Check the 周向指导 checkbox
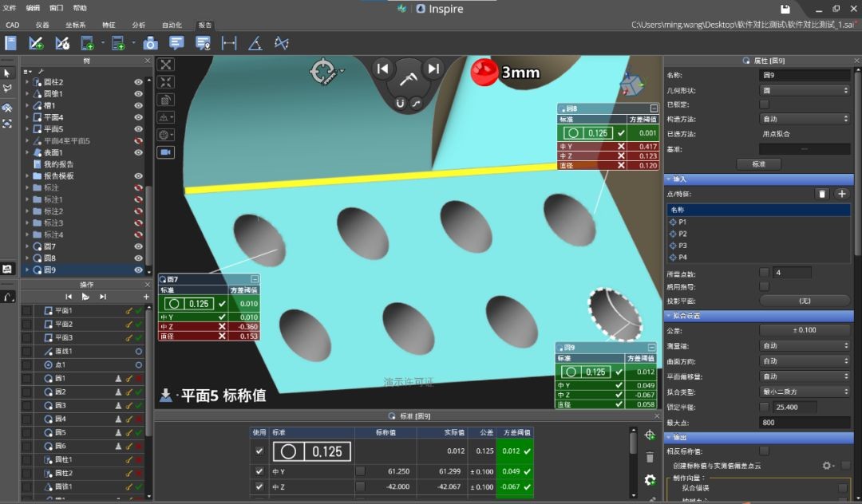This screenshot has height=504, width=862. (x=764, y=286)
